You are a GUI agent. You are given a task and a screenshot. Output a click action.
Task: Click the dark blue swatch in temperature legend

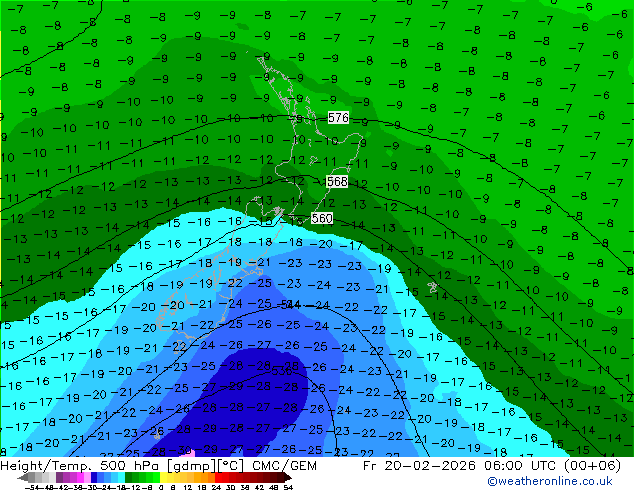tap(94, 477)
